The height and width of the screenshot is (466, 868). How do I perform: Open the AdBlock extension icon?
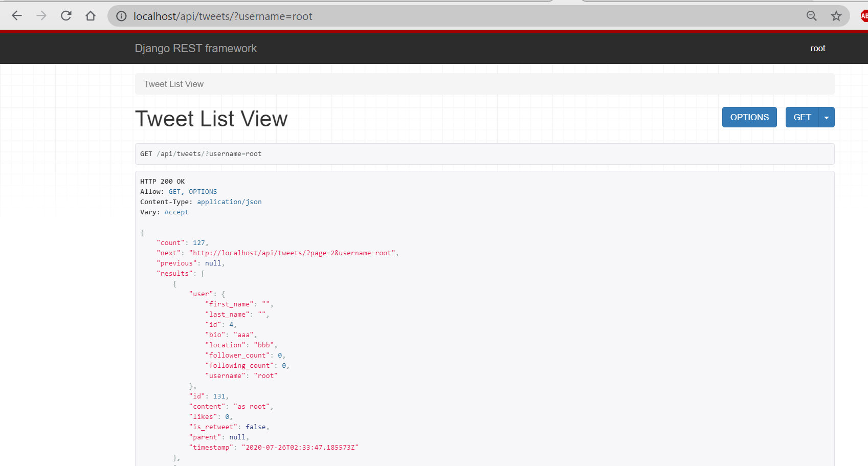tap(864, 16)
